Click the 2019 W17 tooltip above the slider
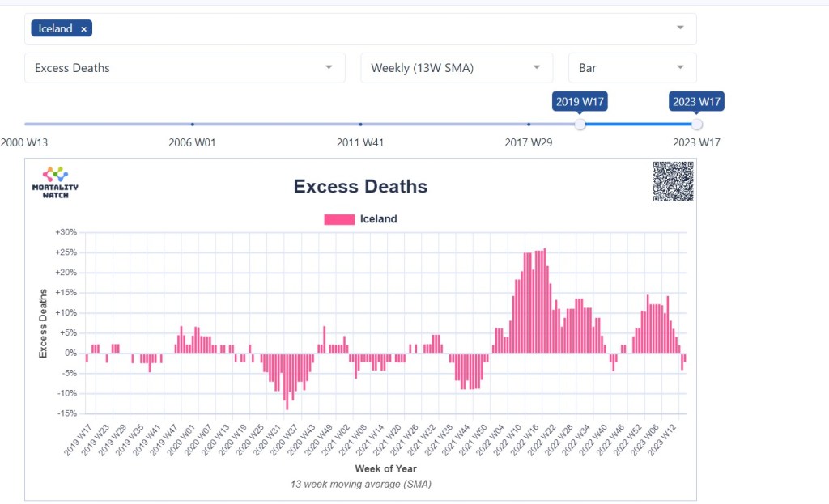829x504 pixels. coord(580,101)
